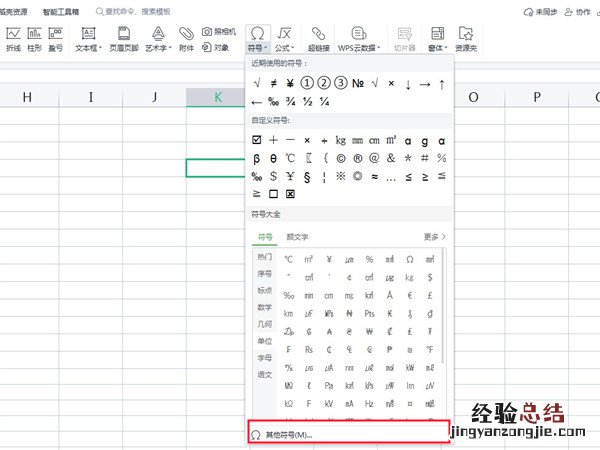Insert the checked box symbol ☑
600x450 pixels.
point(257,140)
